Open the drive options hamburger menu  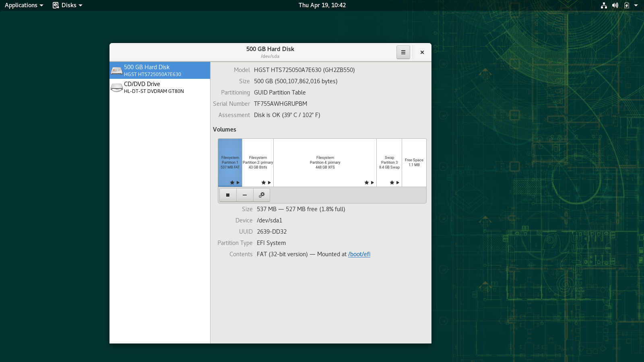[403, 52]
